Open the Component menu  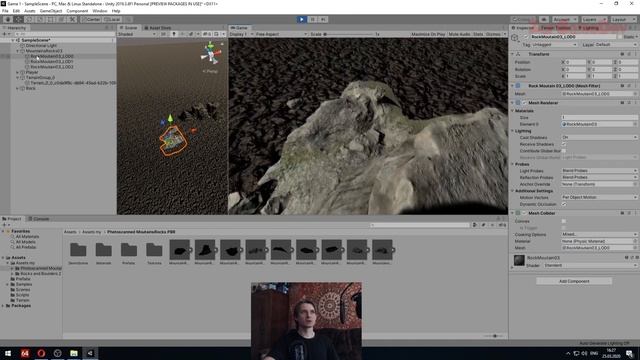tap(77, 11)
